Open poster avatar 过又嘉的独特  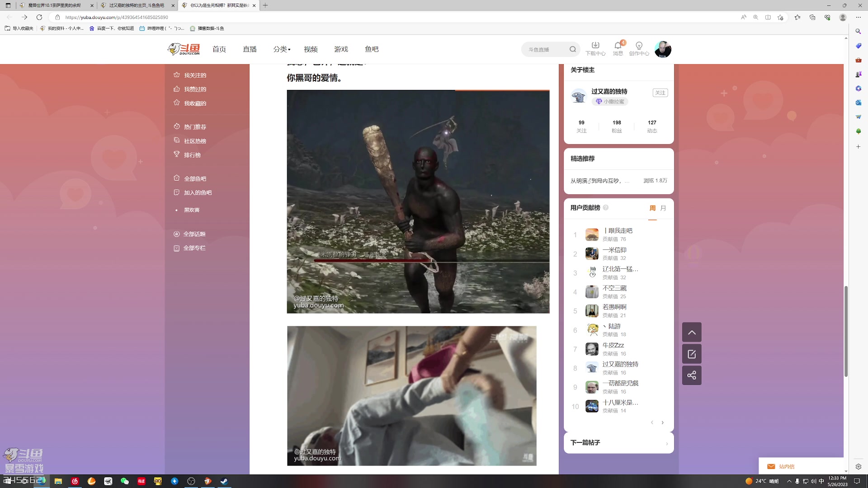[579, 96]
